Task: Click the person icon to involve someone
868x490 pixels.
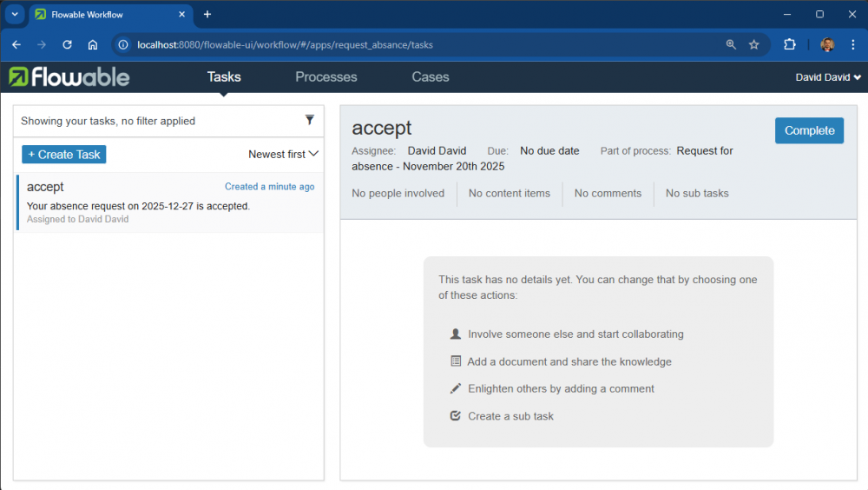Action: click(456, 334)
